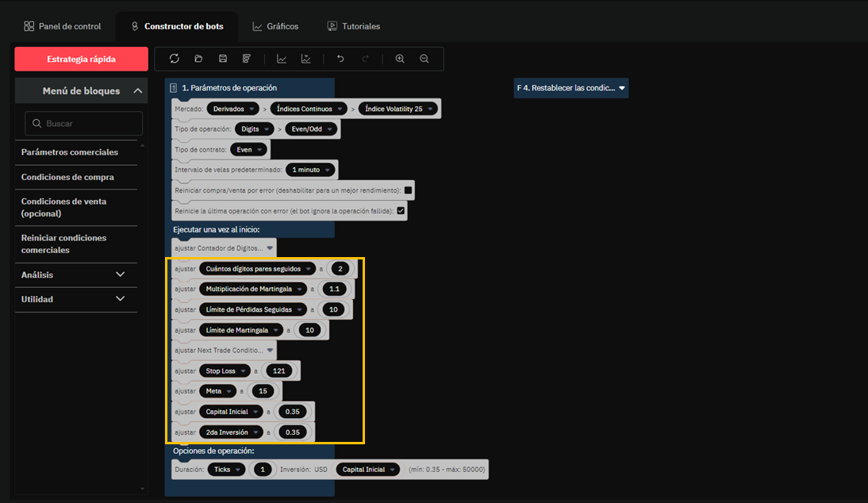
Task: Open the Even/Odd trade type dropdown
Action: pos(310,129)
